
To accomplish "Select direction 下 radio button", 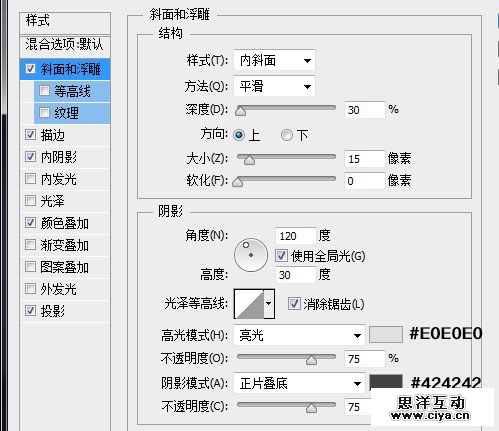I will [x=286, y=135].
